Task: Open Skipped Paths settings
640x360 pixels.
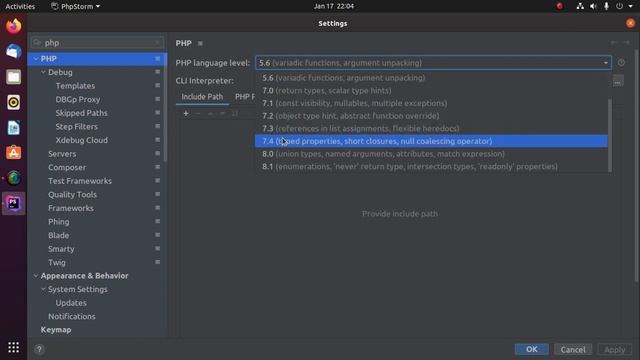Action: 82,113
